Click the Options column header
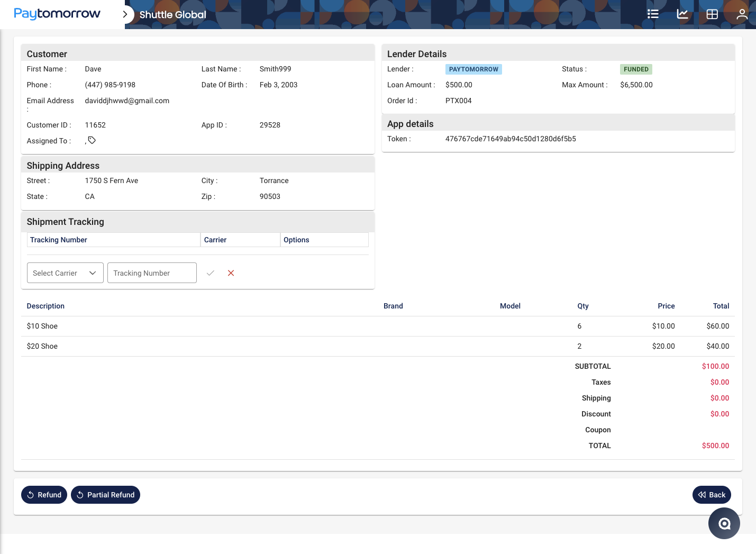756x554 pixels. click(324, 240)
